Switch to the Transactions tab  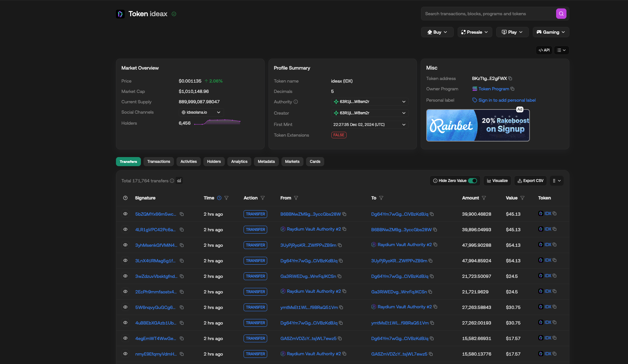tap(159, 162)
